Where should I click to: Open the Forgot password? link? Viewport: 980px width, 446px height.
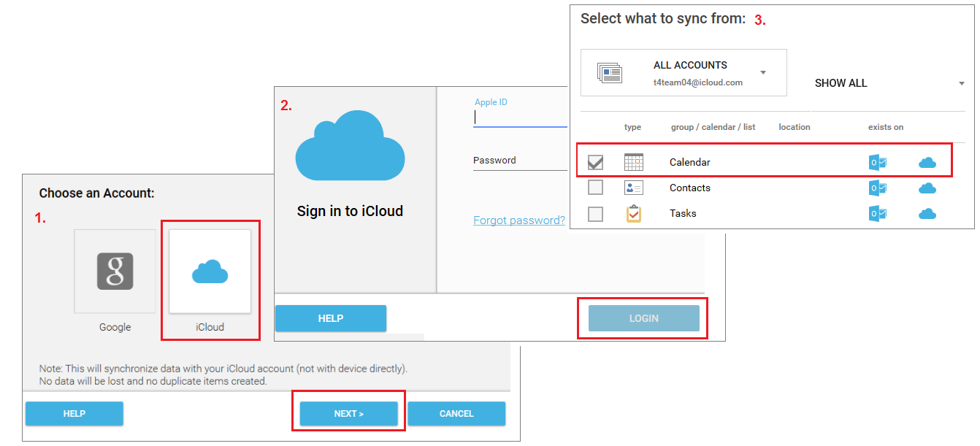click(x=519, y=220)
